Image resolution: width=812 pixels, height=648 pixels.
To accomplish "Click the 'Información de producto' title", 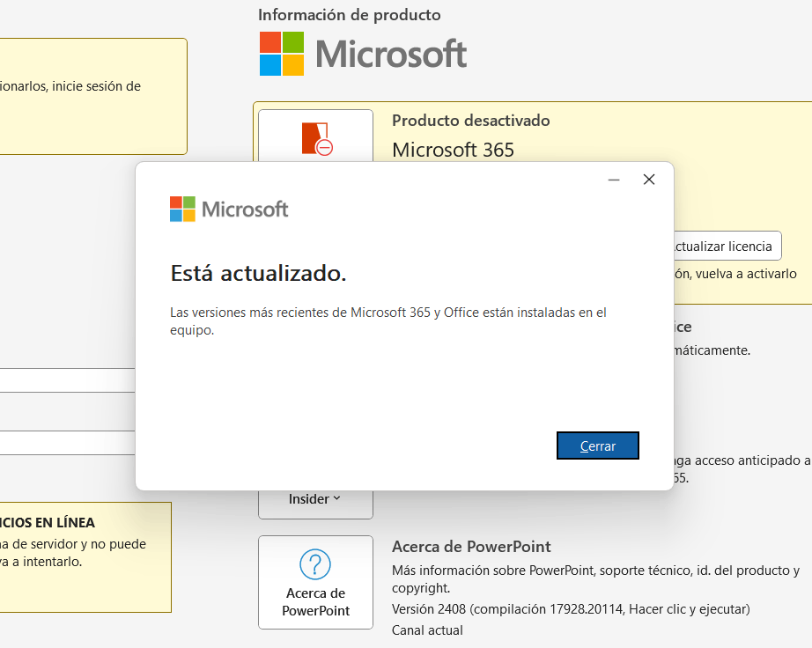I will [x=350, y=15].
